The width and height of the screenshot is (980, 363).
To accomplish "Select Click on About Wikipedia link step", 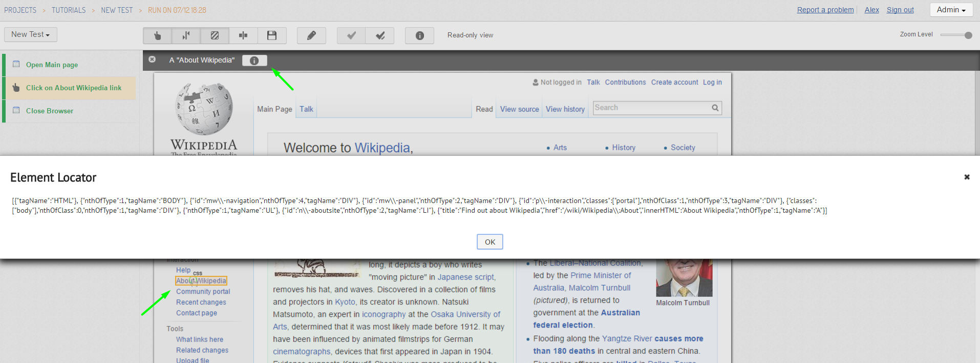I will click(70, 88).
